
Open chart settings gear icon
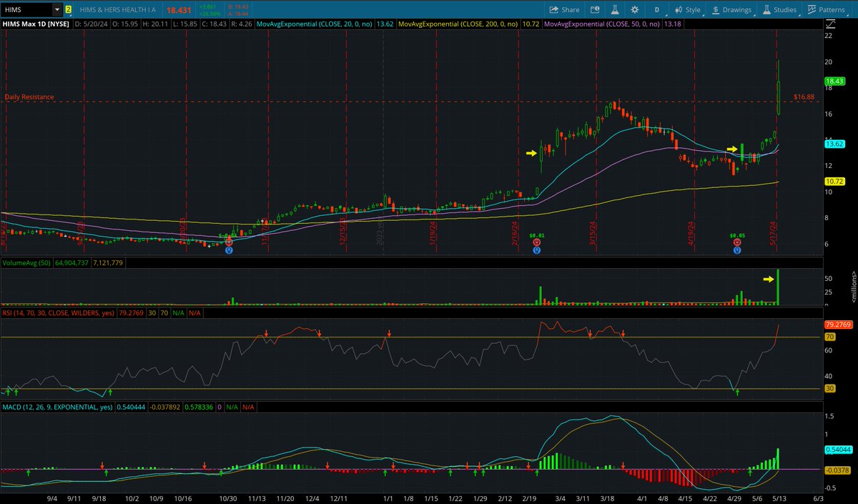pyautogui.click(x=635, y=10)
